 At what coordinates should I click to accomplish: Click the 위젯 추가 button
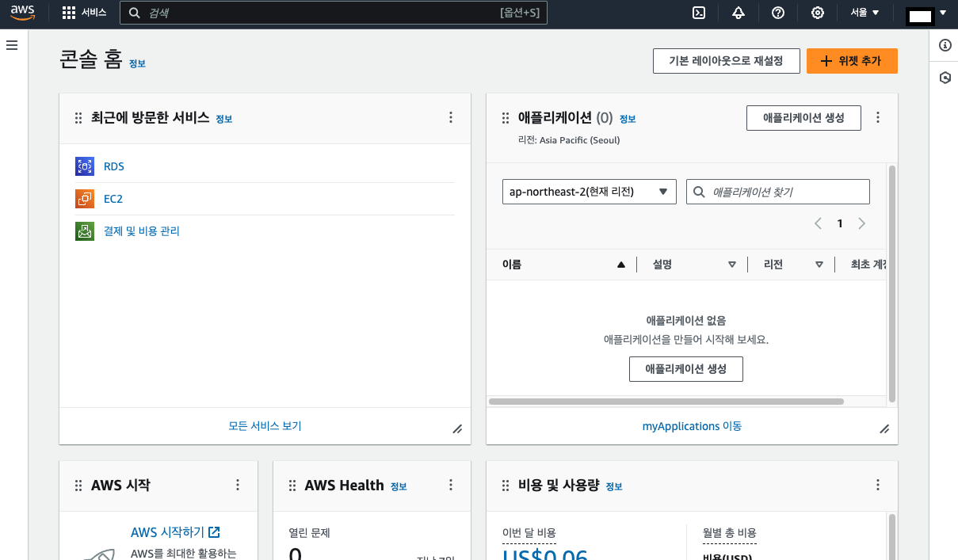click(852, 61)
